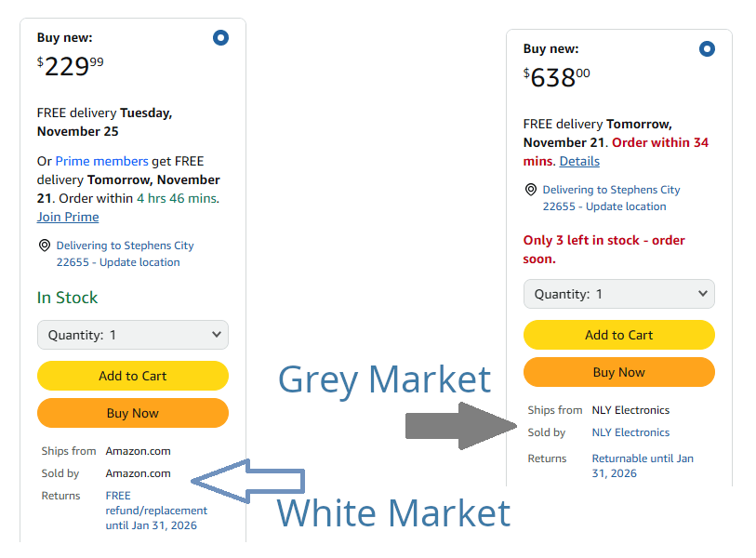Expand the Quantity dropdown in the NLY Electronics offer
This screenshot has height=558, width=756.
pos(619,294)
